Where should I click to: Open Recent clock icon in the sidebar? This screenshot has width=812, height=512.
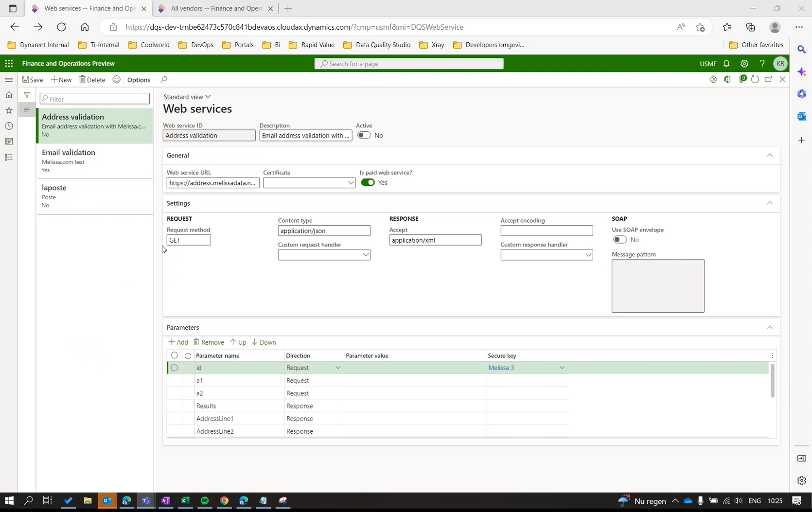pyautogui.click(x=9, y=126)
